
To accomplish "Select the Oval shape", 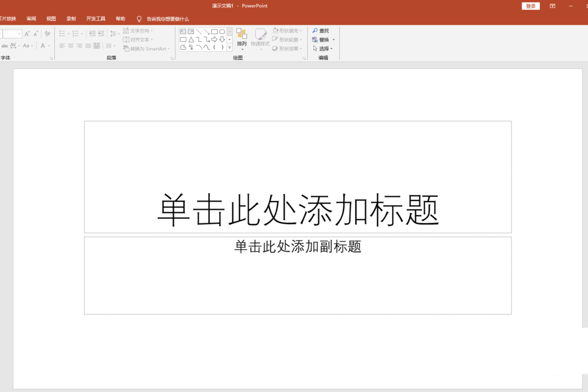I will 222,32.
